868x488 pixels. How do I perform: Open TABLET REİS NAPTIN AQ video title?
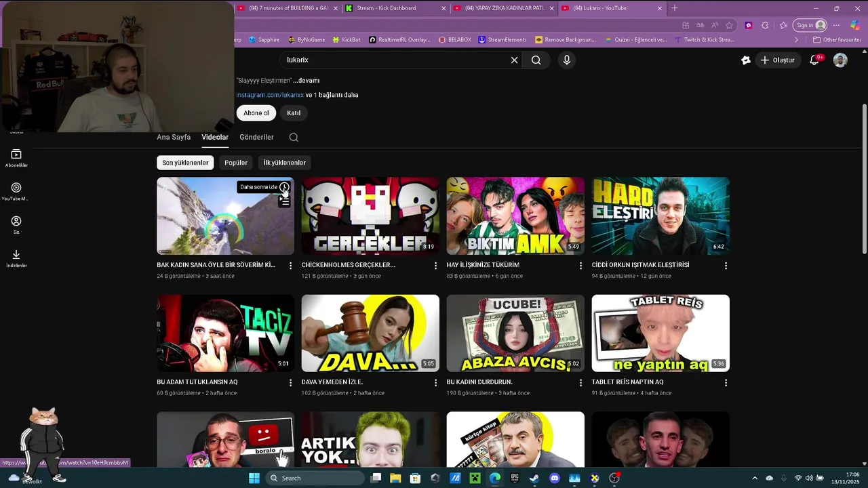627,382
